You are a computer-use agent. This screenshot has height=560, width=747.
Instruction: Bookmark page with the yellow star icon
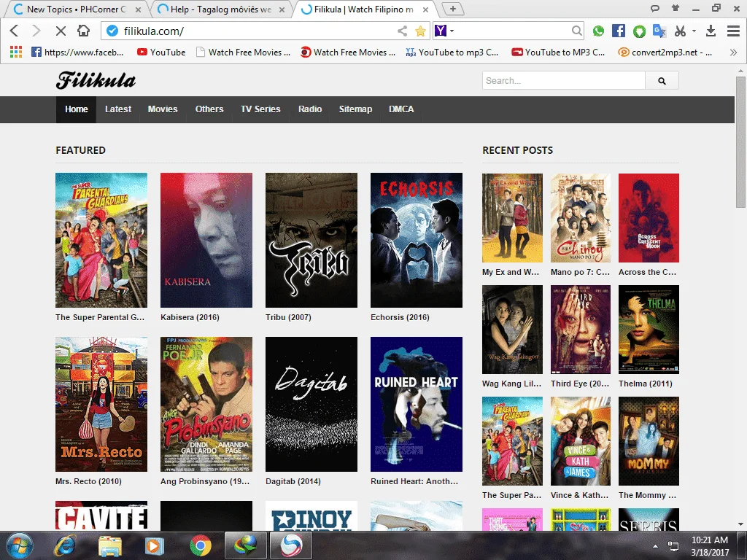click(420, 31)
